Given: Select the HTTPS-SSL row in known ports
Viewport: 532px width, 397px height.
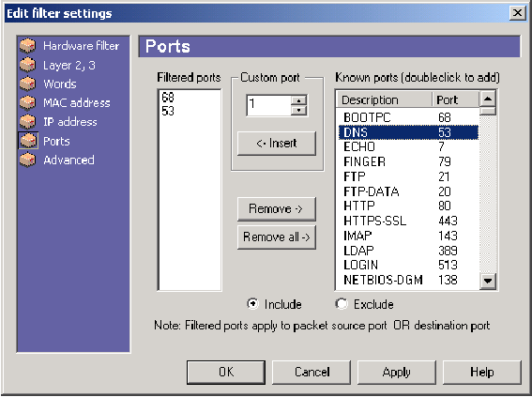Looking at the screenshot, I should 408,221.
